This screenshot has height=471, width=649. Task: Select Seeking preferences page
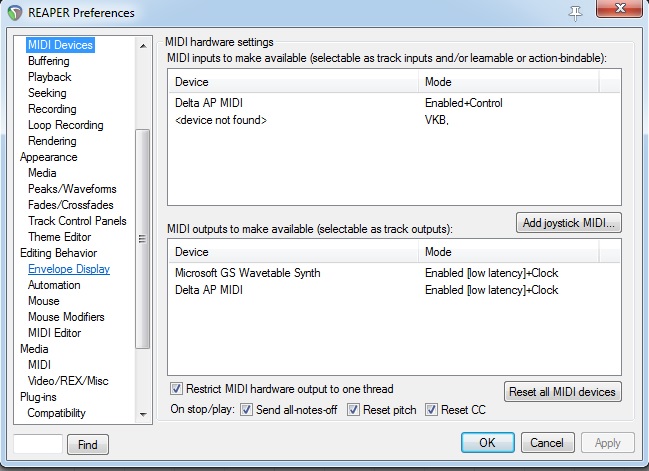[x=47, y=93]
